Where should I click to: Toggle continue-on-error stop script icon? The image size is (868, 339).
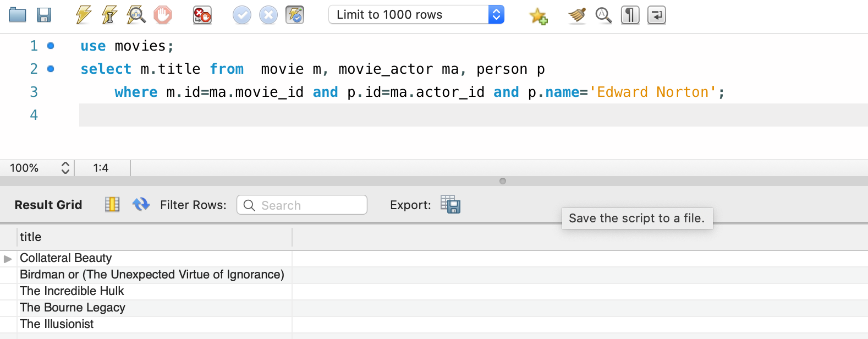(x=202, y=15)
